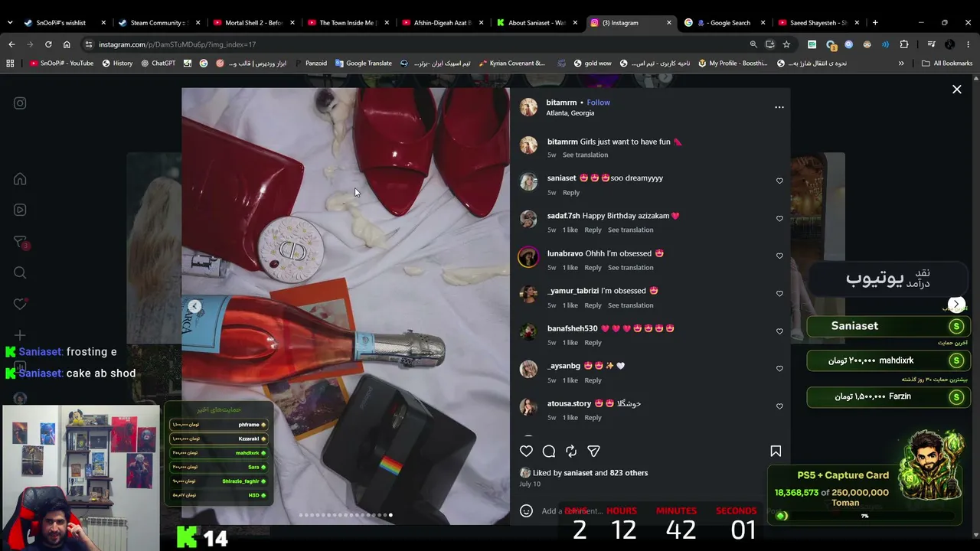The width and height of the screenshot is (980, 551).
Task: Follow bitamrm
Action: pos(598,103)
